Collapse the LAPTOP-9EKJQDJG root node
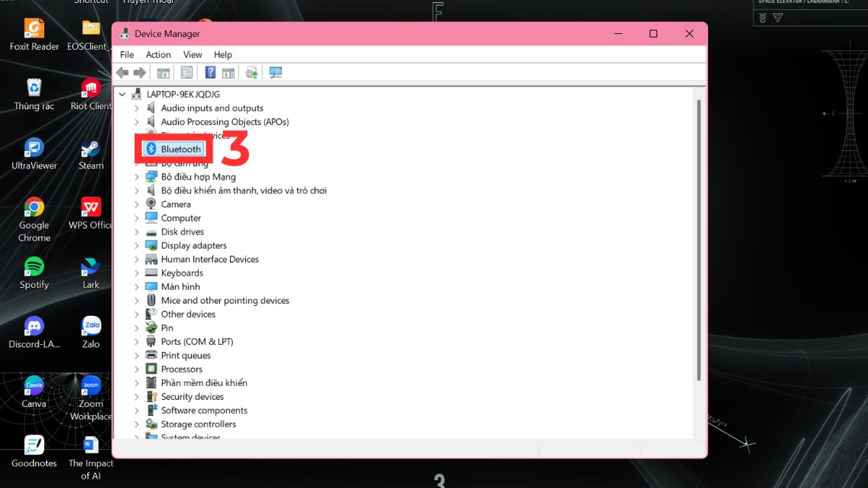This screenshot has height=488, width=868. coord(123,95)
